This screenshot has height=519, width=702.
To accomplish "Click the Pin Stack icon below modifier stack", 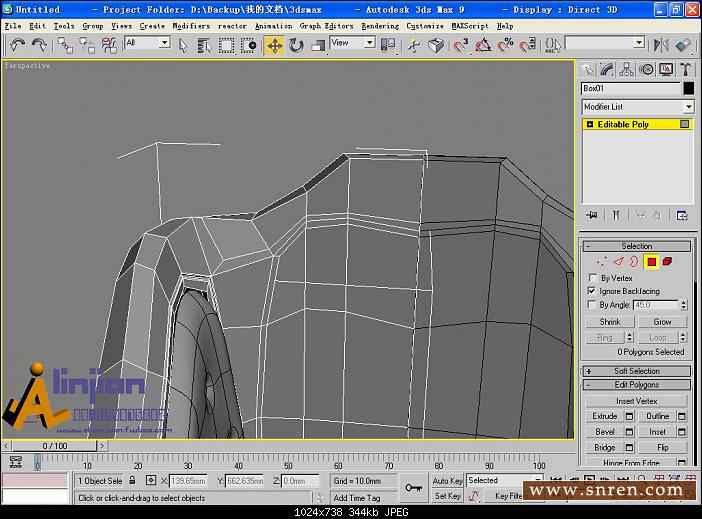I will tap(592, 215).
